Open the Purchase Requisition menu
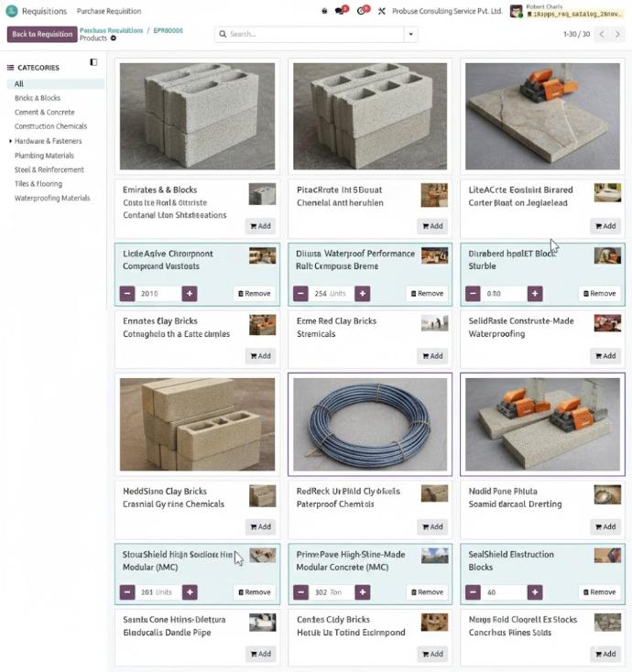Screen dimensions: 632x672 point(109,11)
